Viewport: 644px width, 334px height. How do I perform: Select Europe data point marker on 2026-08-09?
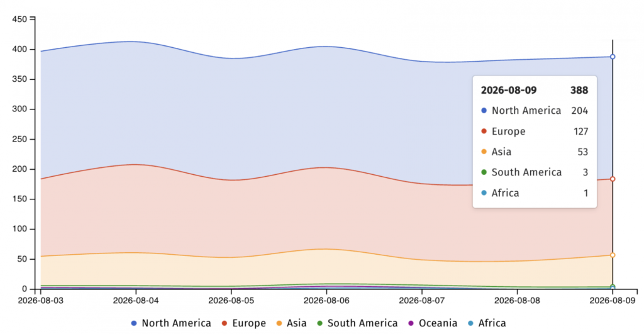tap(613, 179)
